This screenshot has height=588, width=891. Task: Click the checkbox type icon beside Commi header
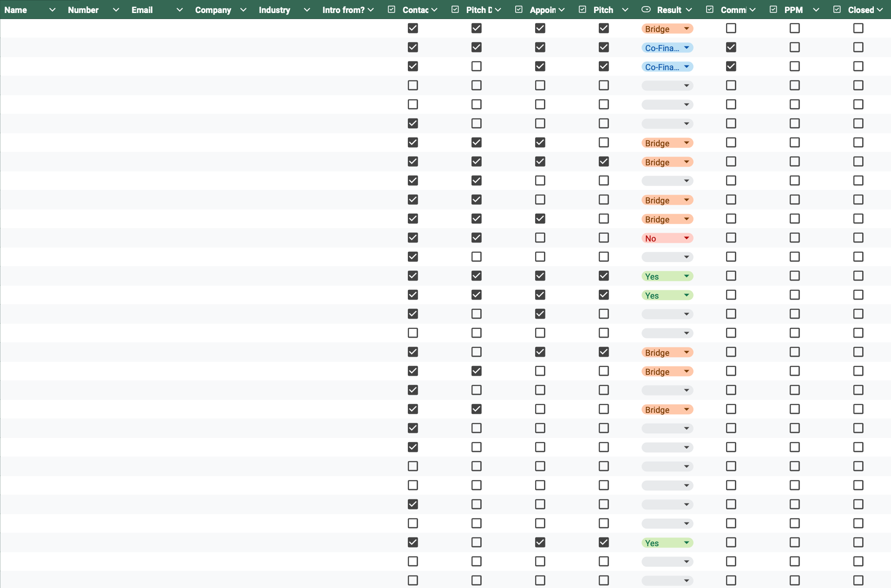710,9
